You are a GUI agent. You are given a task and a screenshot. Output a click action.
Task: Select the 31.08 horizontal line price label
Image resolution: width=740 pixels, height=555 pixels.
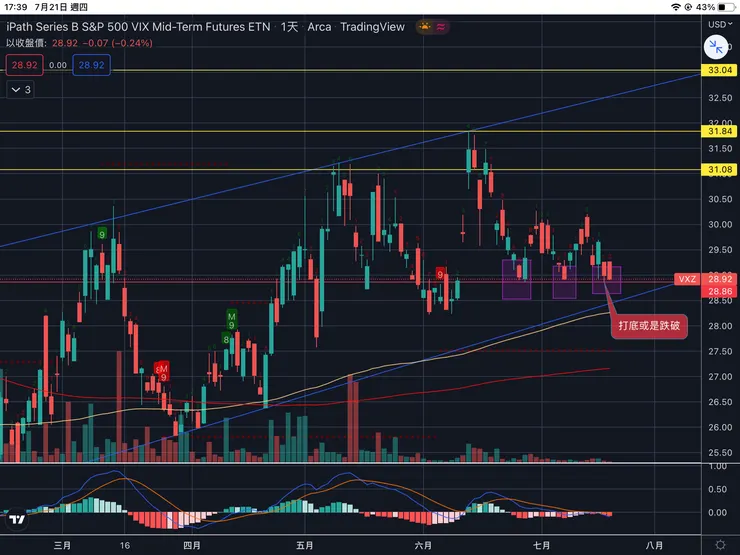click(720, 169)
